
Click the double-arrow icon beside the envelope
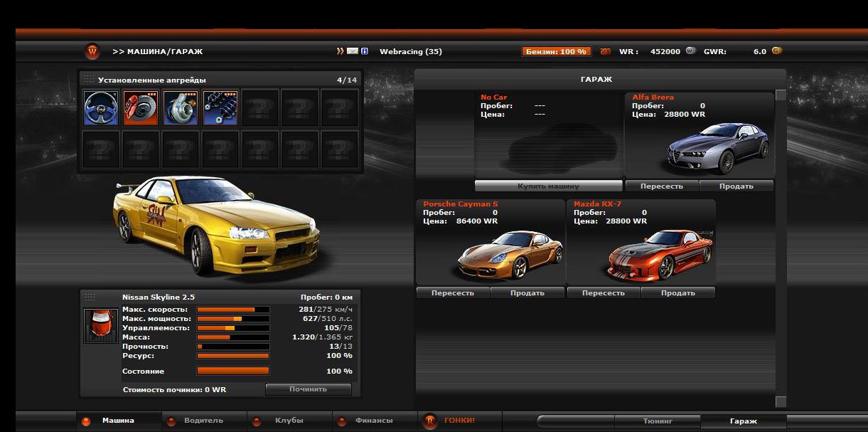[341, 51]
